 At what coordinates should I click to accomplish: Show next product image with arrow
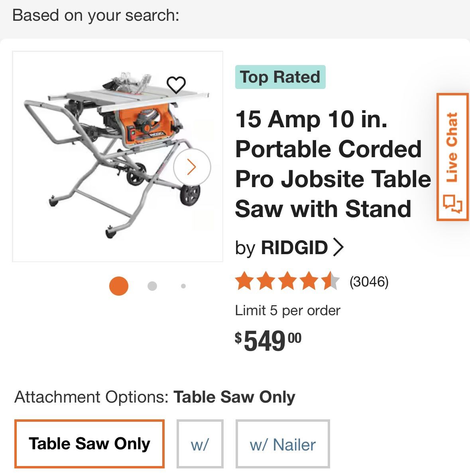tap(192, 167)
